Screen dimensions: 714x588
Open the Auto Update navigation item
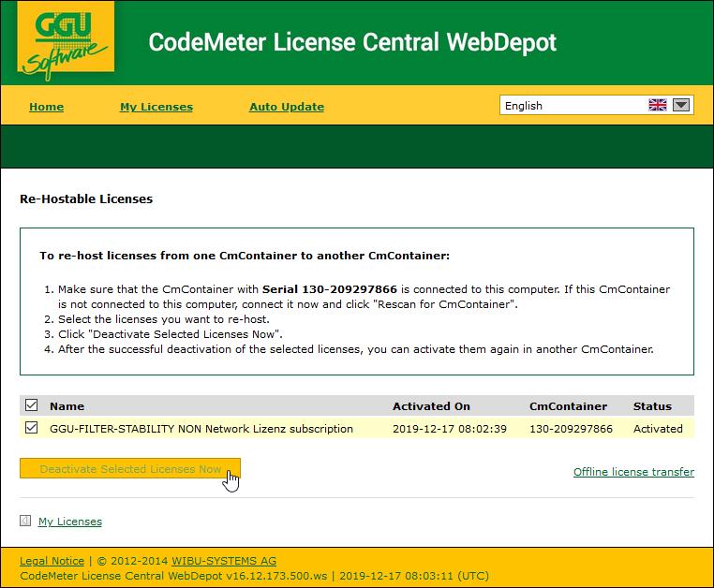coord(287,107)
